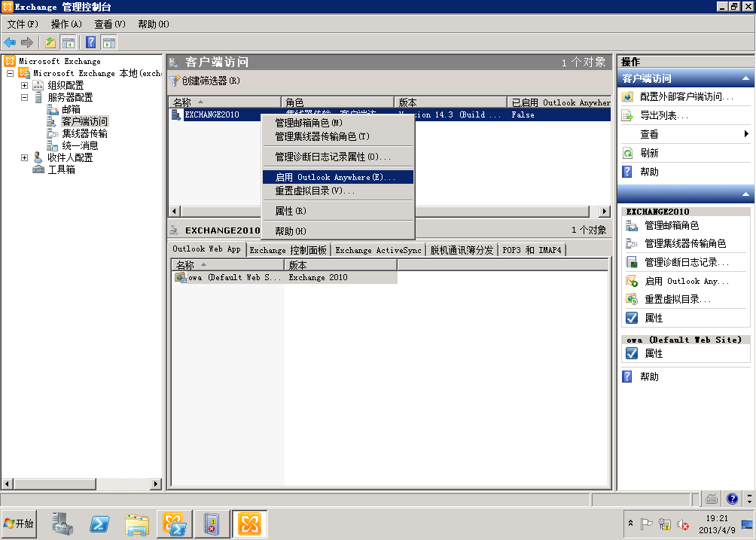Select 工具箱 in the navigation tree
Image resolution: width=756 pixels, height=540 pixels.
[x=61, y=169]
